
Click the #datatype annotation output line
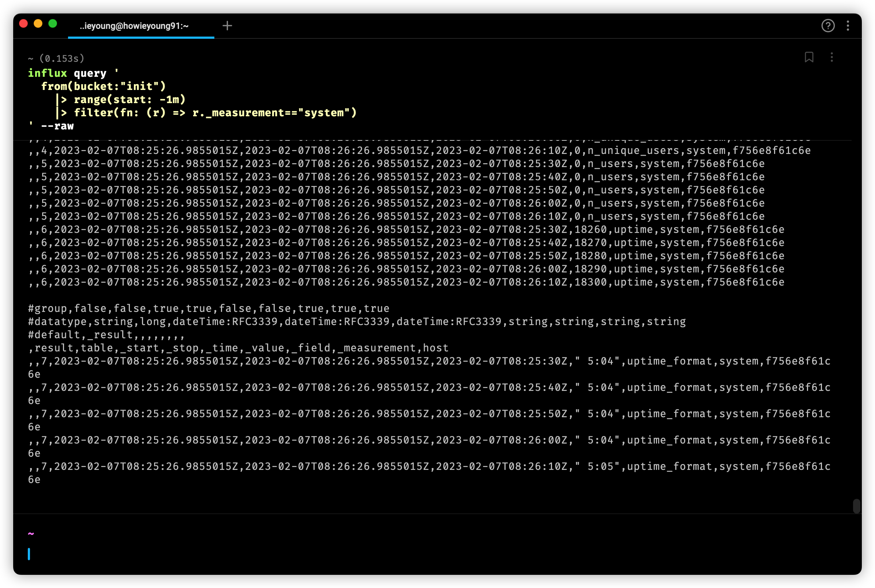(x=356, y=321)
